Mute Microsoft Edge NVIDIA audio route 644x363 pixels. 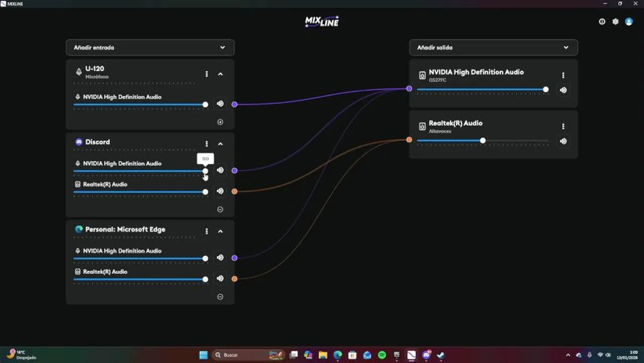pyautogui.click(x=220, y=258)
